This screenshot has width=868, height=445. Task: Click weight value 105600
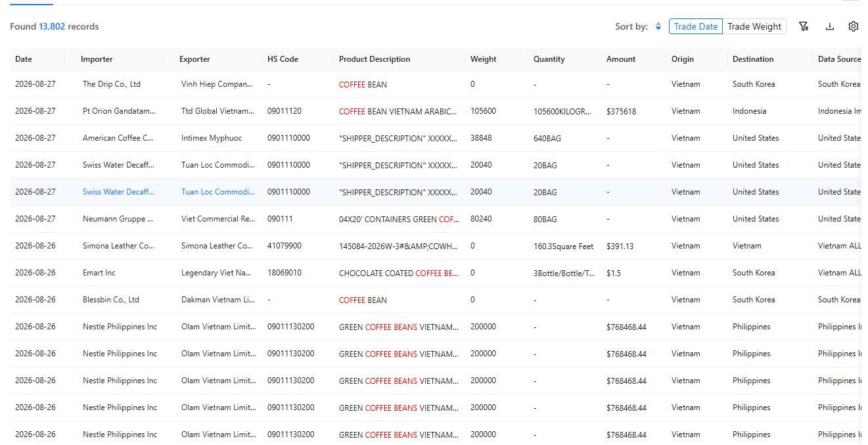[483, 111]
